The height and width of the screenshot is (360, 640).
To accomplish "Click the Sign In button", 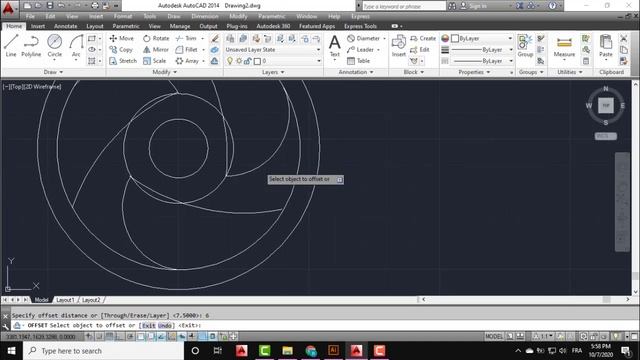I will (474, 6).
